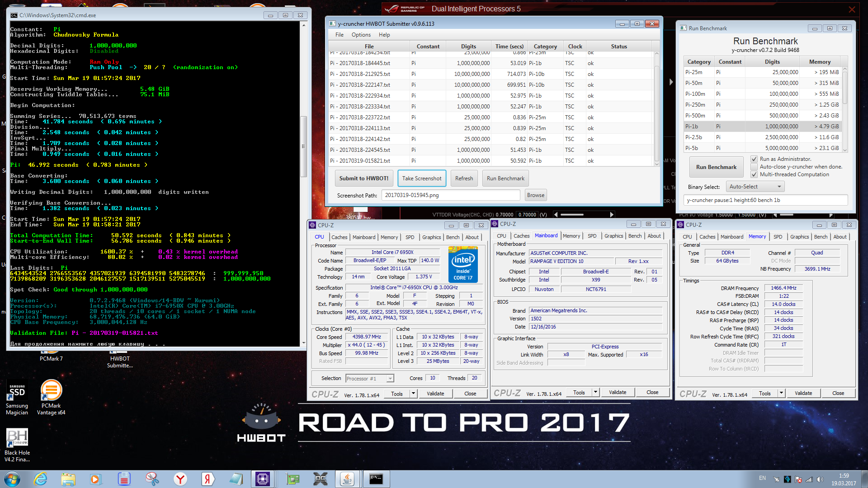Open Help menu in HWBOT Submitter
The image size is (868, 488).
point(384,35)
